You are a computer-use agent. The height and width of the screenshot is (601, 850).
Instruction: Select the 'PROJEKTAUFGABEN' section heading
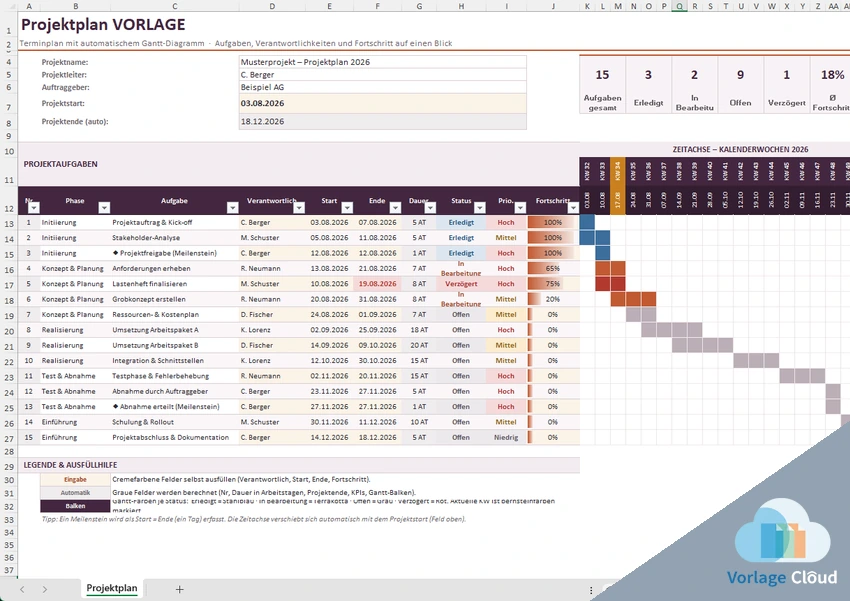pyautogui.click(x=61, y=164)
